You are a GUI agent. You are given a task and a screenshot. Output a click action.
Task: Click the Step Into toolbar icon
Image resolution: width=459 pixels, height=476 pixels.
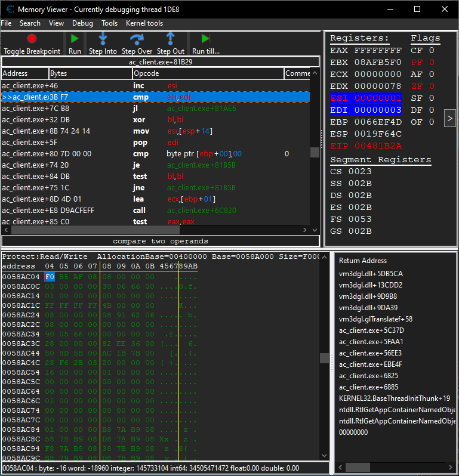click(103, 39)
